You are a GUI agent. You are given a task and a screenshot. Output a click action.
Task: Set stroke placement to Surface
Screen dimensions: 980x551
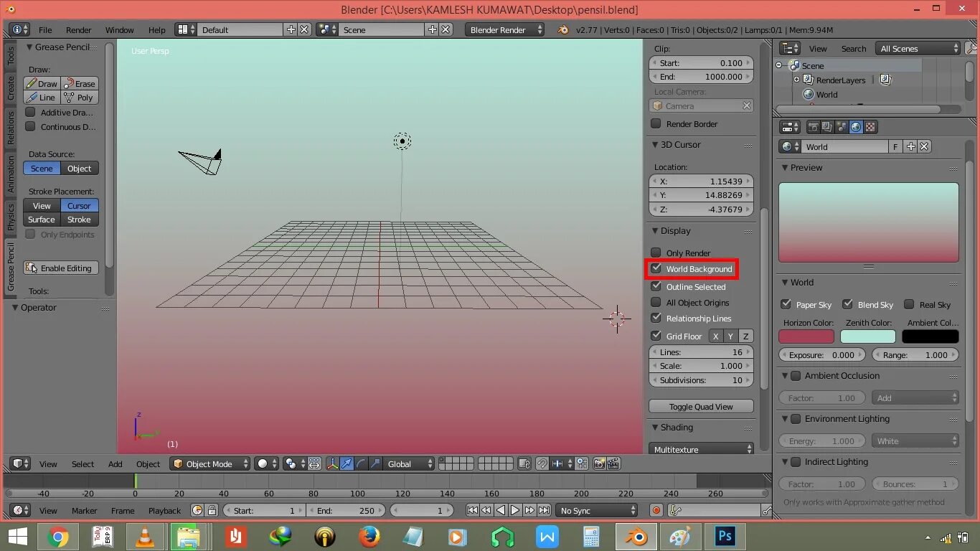[42, 220]
